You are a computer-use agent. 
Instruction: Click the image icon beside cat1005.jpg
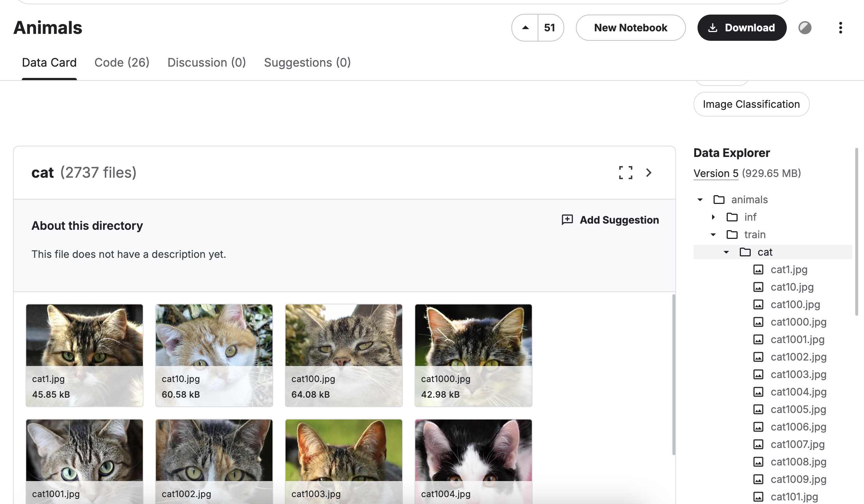click(x=758, y=409)
